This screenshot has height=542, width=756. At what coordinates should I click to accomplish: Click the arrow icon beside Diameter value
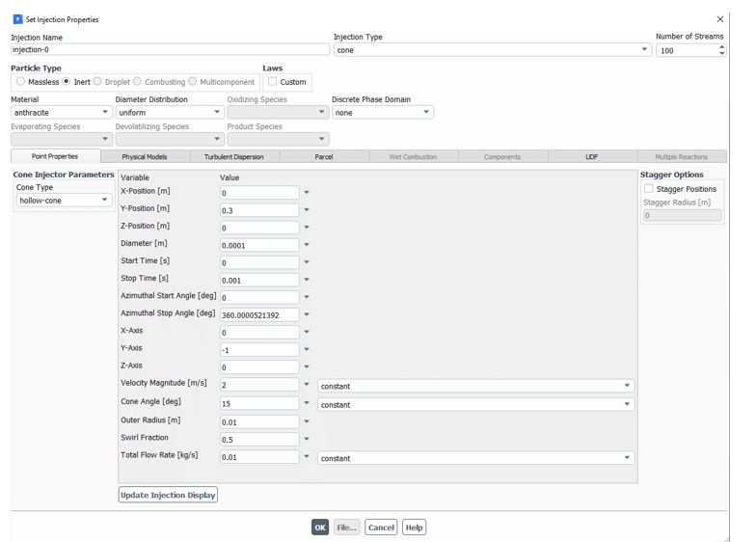coord(307,245)
